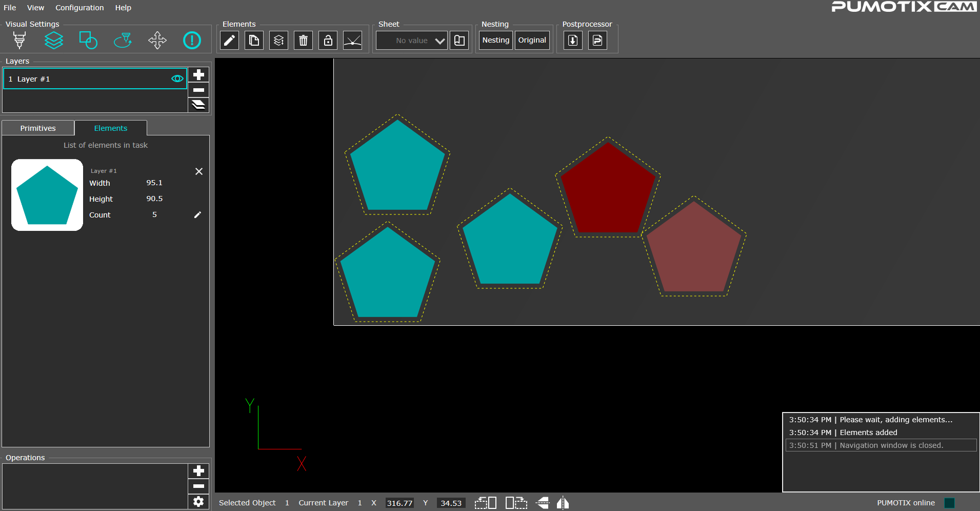The width and height of the screenshot is (980, 511).
Task: Open the Help menu
Action: pos(123,8)
